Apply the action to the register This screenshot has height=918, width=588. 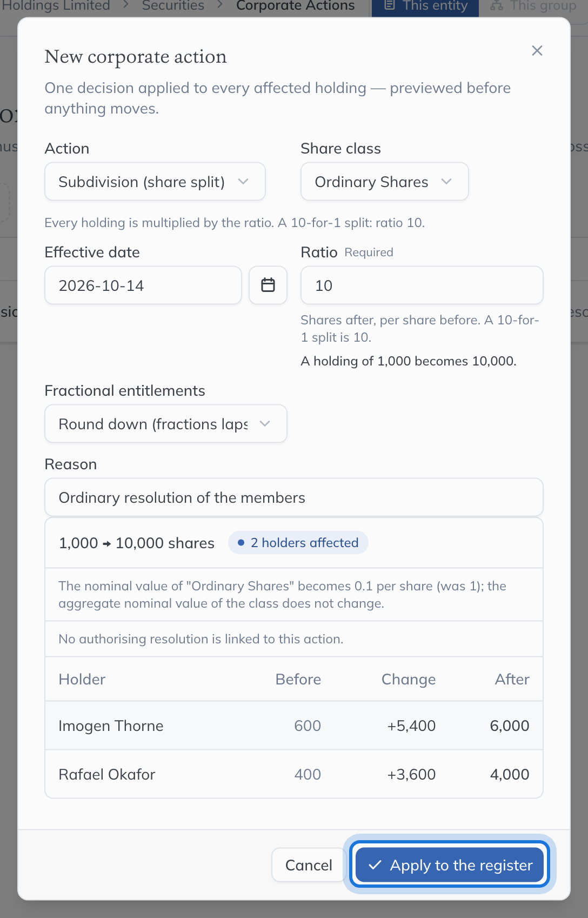point(450,864)
